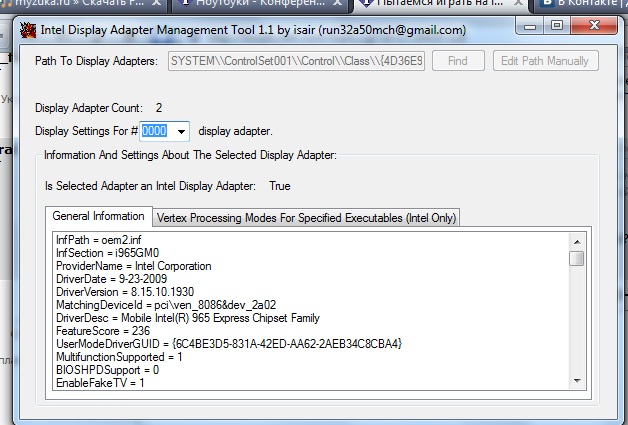Viewport: 628px width, 425px height.
Task: Click the ProviderName = Intel Corporation line
Action: click(x=134, y=266)
